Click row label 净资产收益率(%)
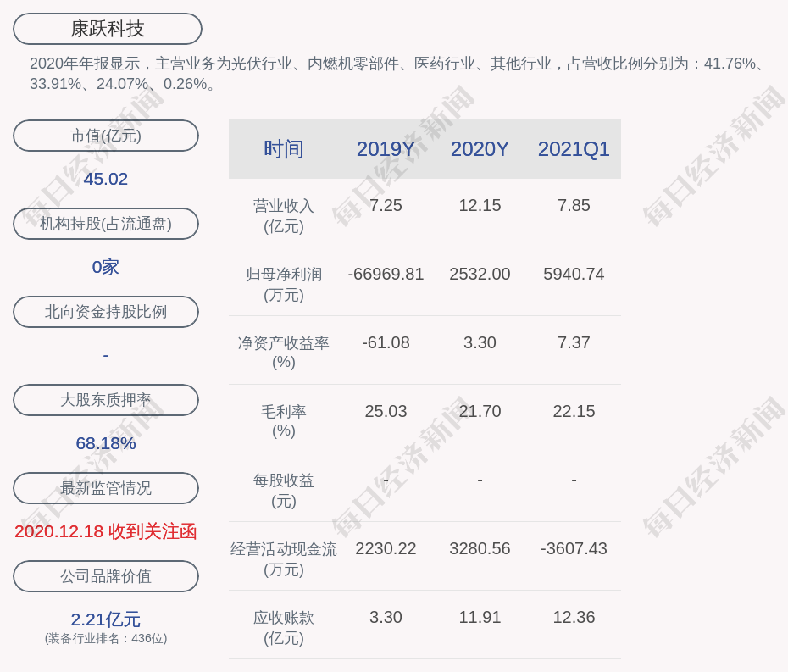This screenshot has width=788, height=672. click(284, 353)
